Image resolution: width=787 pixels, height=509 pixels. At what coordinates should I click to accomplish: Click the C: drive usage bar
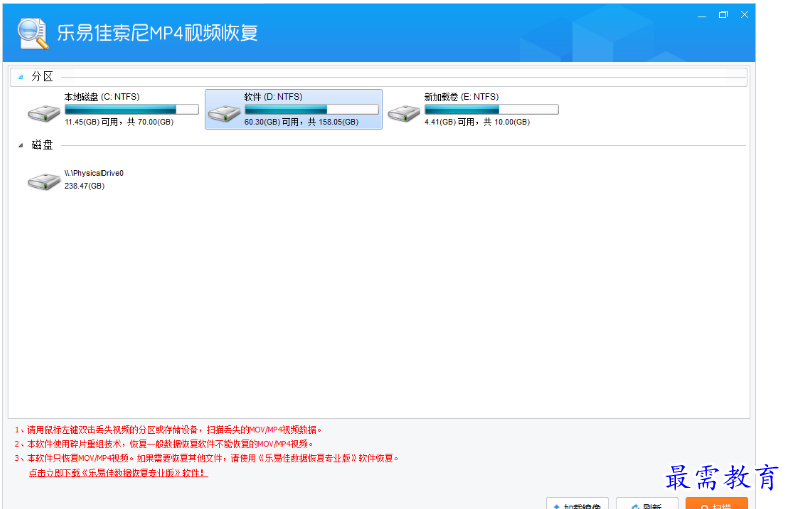coord(132,109)
